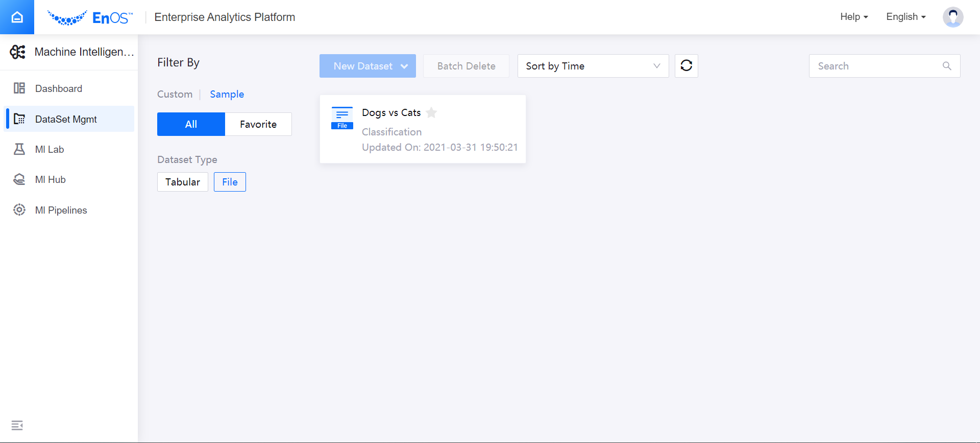Click in the Search input field

coord(875,66)
